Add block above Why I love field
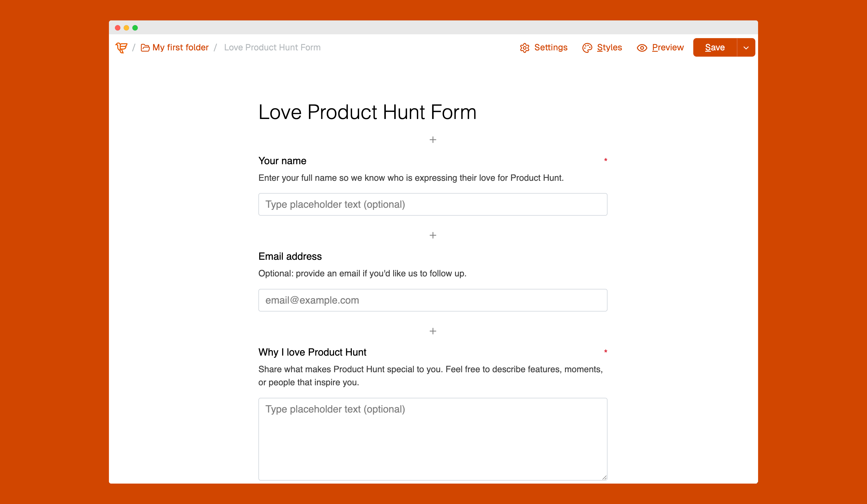This screenshot has width=867, height=504. click(433, 331)
